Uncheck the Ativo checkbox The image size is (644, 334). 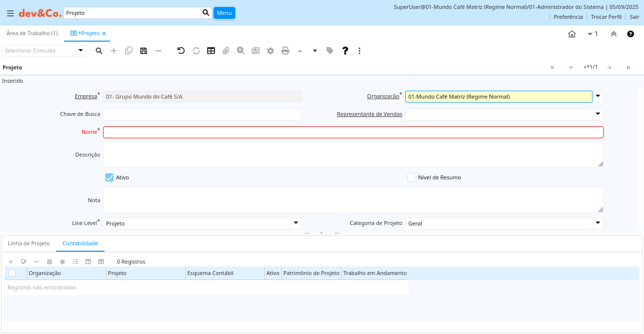point(109,177)
